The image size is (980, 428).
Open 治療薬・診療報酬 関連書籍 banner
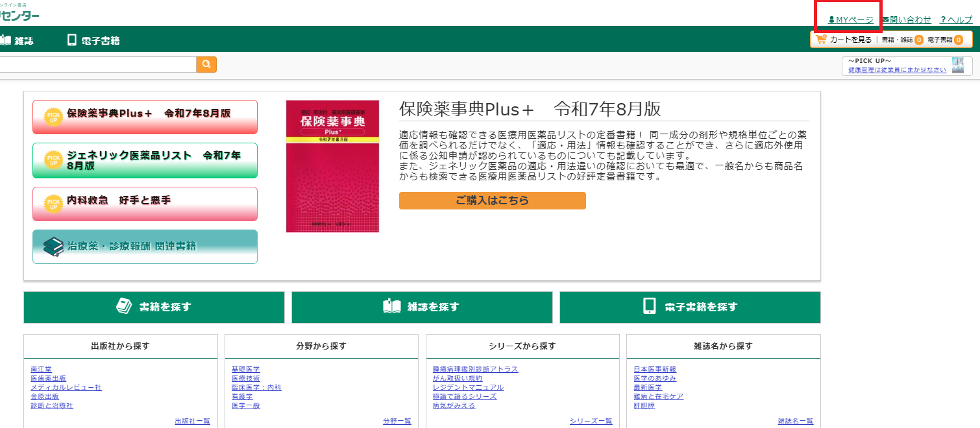[145, 246]
